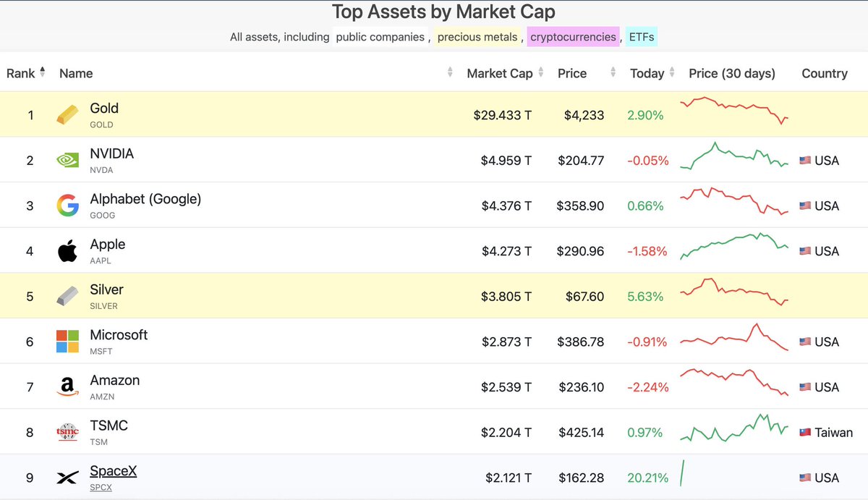Viewport: 868px width, 500px height.
Task: Click the SpaceX 30-day price chart
Action: click(x=682, y=473)
